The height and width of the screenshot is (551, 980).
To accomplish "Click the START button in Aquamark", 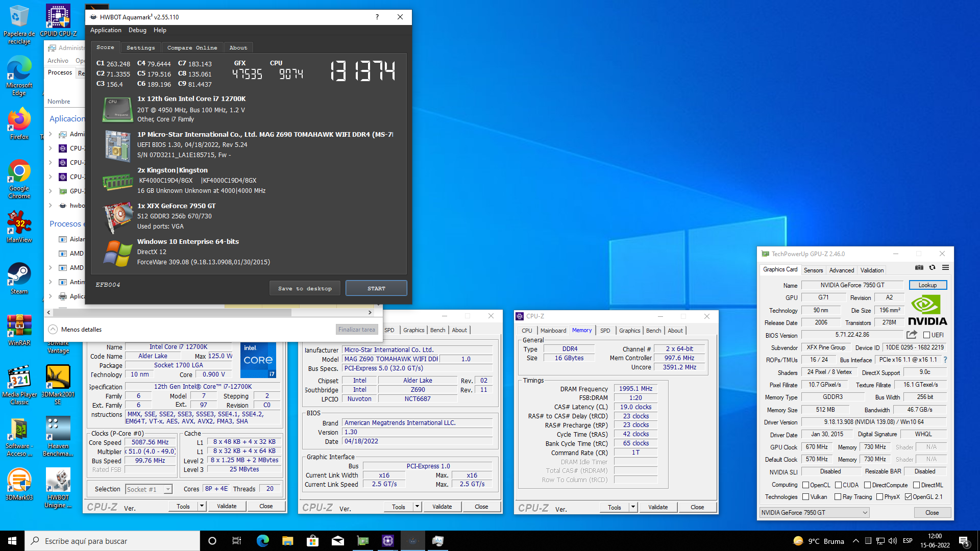I will (376, 288).
